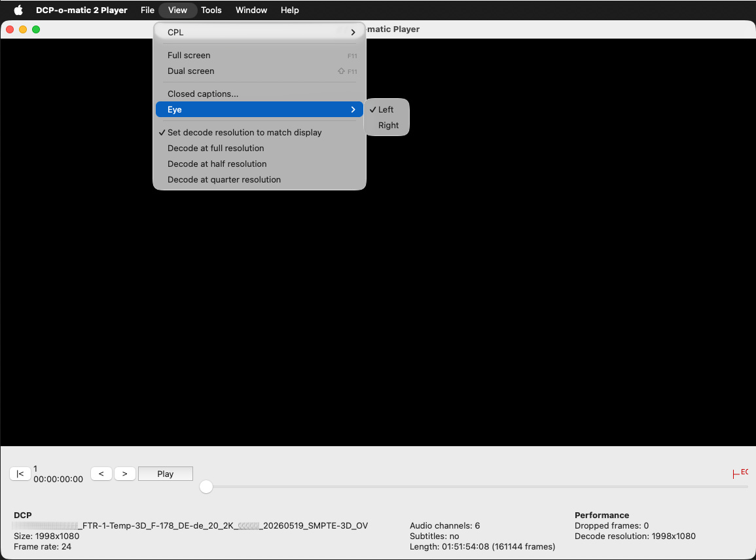Open Closed captions dialog
Viewport: 756px width, 560px height.
point(259,94)
